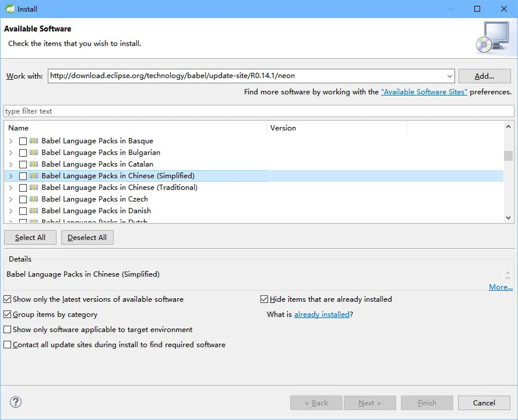Image resolution: width=518 pixels, height=420 pixels.
Task: Click the install wizard computer and CD image
Action: tap(494, 37)
